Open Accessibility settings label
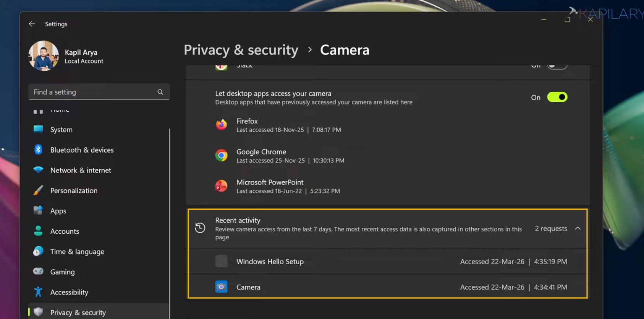Screen dimensions: 644x319 pyautogui.click(x=69, y=292)
